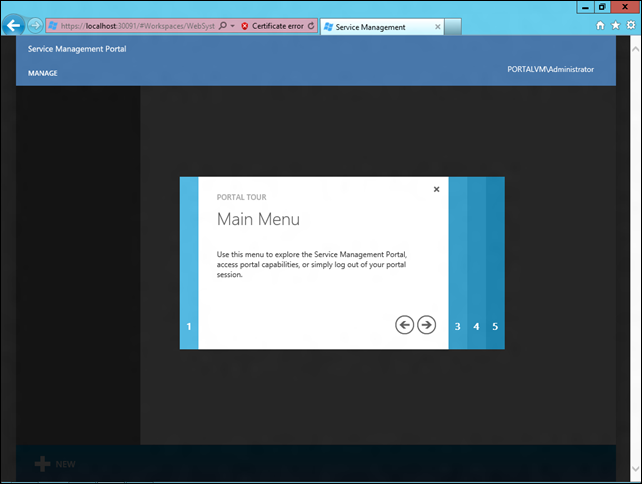Select the Service Management browser tab
This screenshot has width=642, height=484.
(x=370, y=27)
